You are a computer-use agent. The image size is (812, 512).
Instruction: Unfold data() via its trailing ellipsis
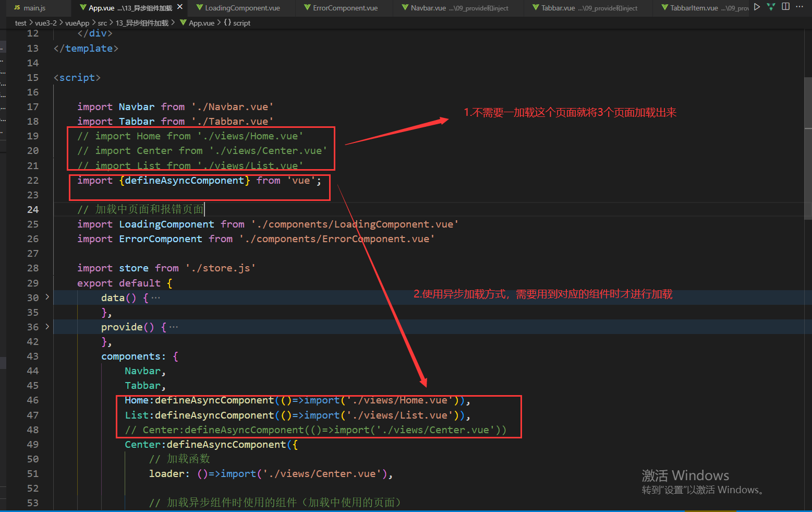tap(156, 298)
